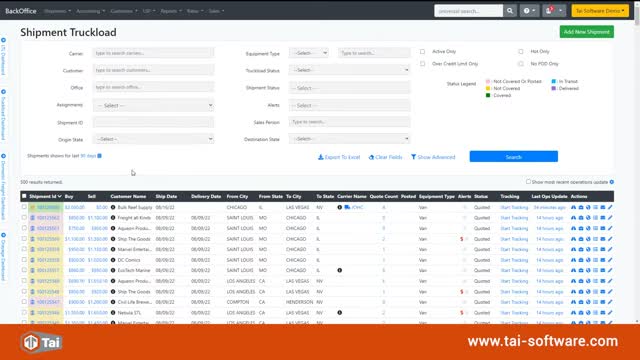
Task: Click the list icon in EcoTech Marine row
Action: (596, 271)
